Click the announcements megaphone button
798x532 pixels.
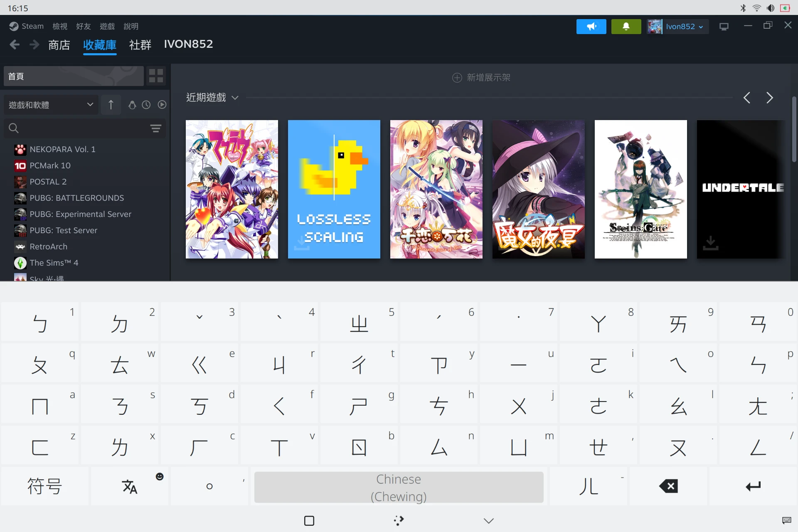click(x=591, y=27)
